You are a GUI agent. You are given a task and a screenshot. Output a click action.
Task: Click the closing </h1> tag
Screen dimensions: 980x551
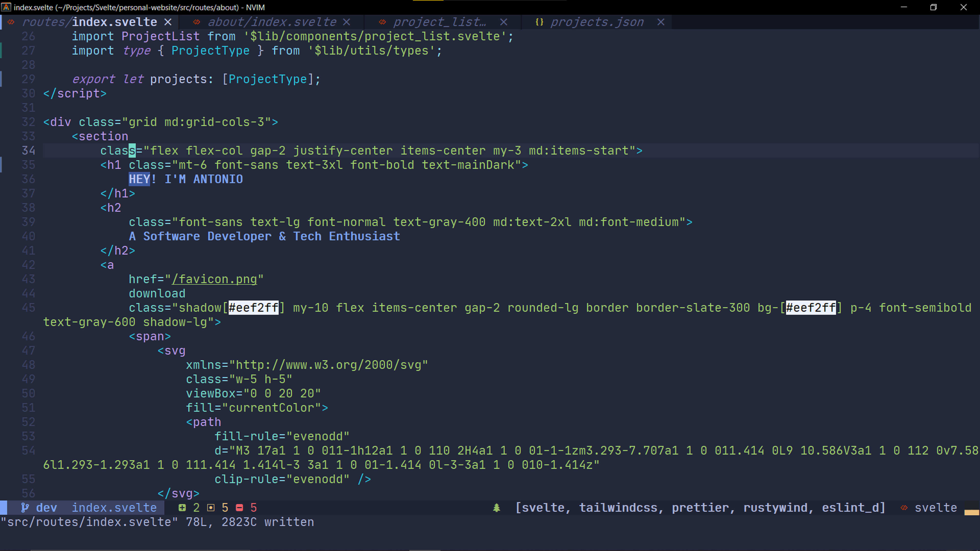(x=118, y=194)
